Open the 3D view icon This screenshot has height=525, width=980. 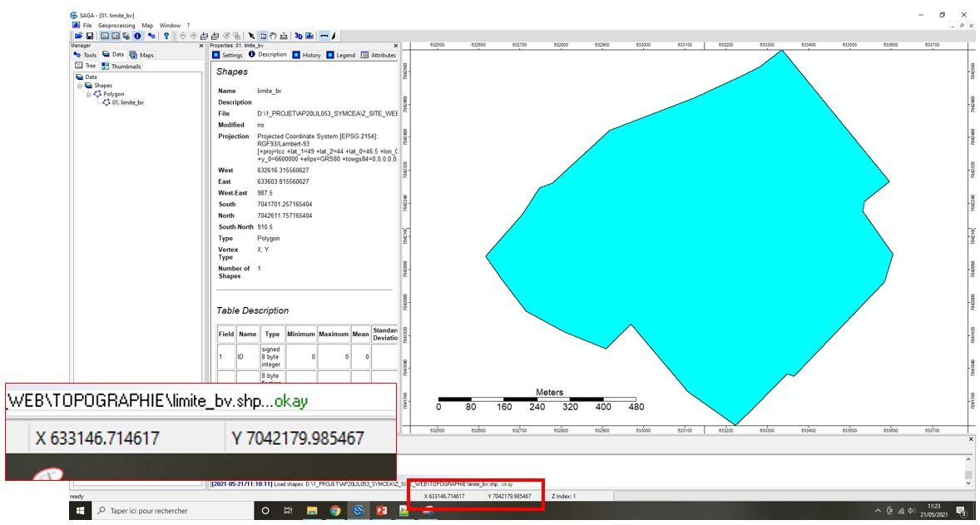[x=299, y=36]
